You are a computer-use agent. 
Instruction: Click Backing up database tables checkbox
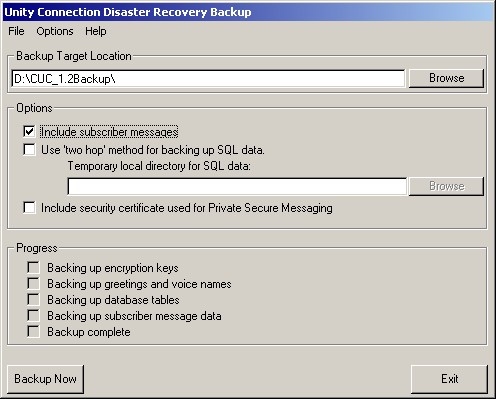(33, 299)
